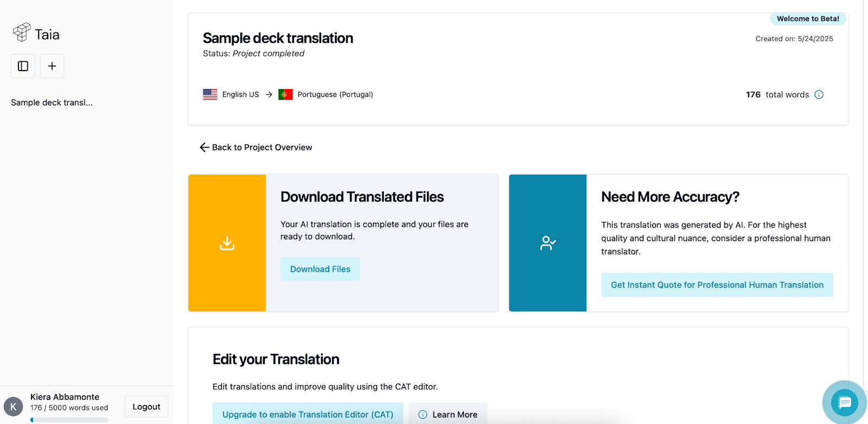Click total words info icon
Viewport: 868px width, 424px height.
tap(819, 94)
